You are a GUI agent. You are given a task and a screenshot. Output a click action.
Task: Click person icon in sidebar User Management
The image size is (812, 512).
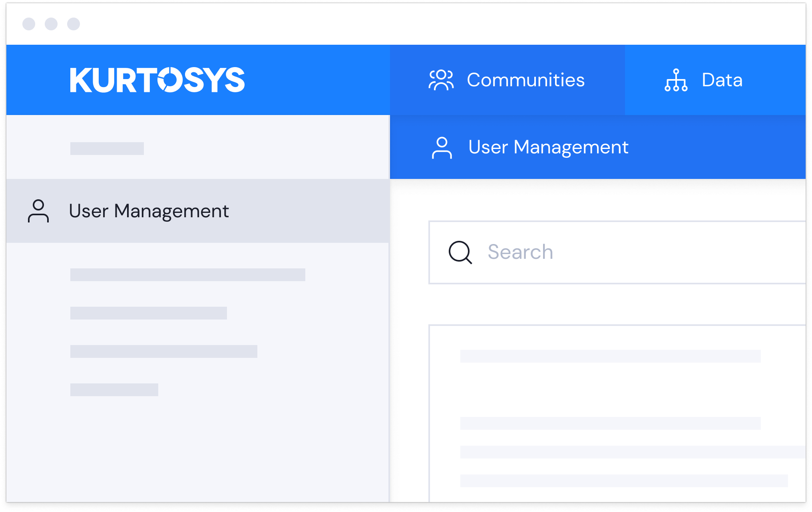pyautogui.click(x=38, y=211)
